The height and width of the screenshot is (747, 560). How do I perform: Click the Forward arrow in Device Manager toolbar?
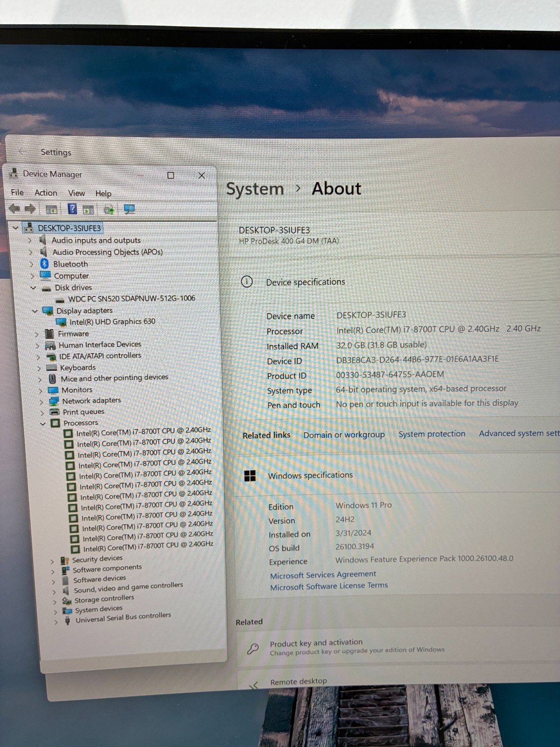pyautogui.click(x=30, y=209)
